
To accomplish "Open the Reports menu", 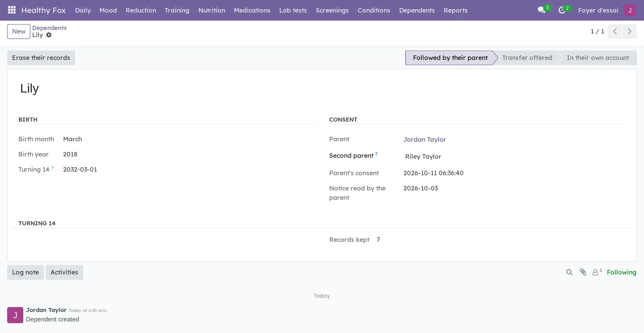I will 456,10.
